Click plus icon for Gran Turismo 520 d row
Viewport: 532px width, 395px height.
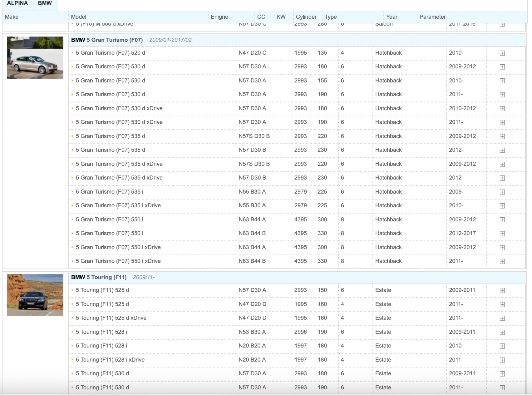(x=502, y=53)
